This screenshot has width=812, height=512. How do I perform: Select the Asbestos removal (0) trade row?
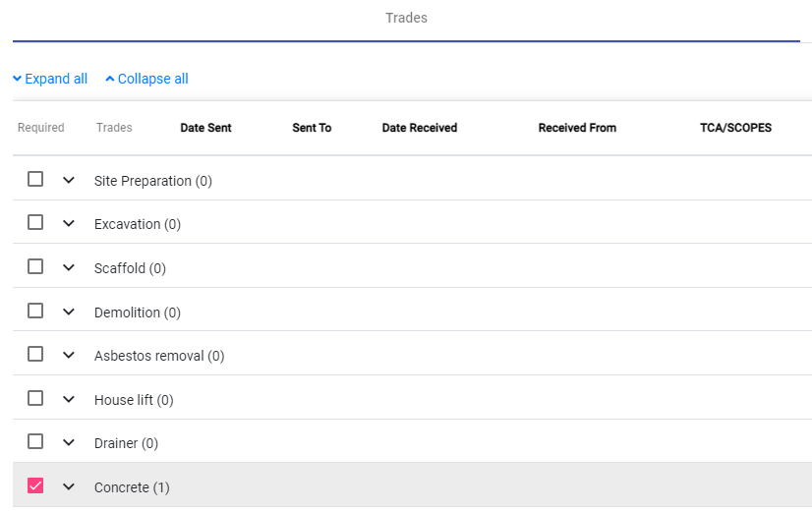pyautogui.click(x=159, y=356)
